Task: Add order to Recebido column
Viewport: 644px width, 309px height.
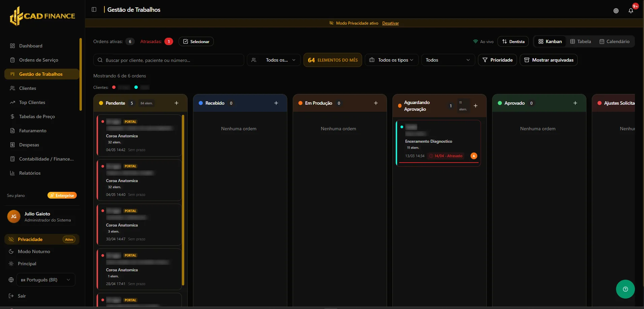Action: pos(276,103)
